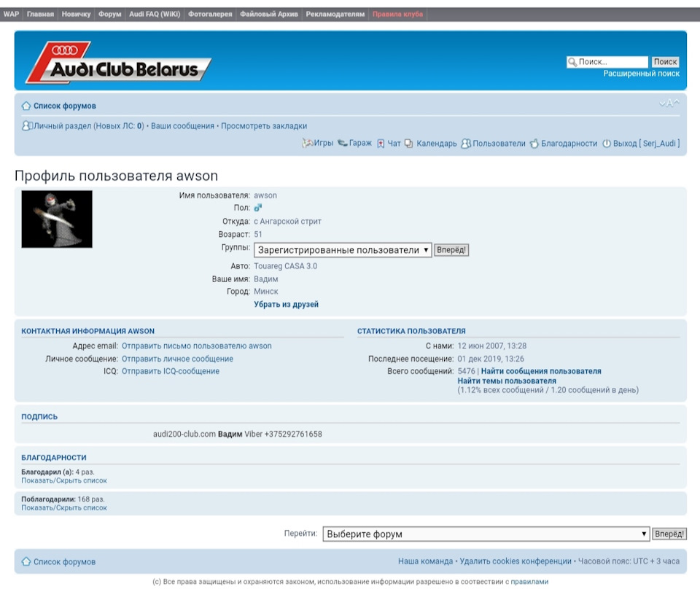
Task: Click the Календарь icon
Action: pos(409,144)
